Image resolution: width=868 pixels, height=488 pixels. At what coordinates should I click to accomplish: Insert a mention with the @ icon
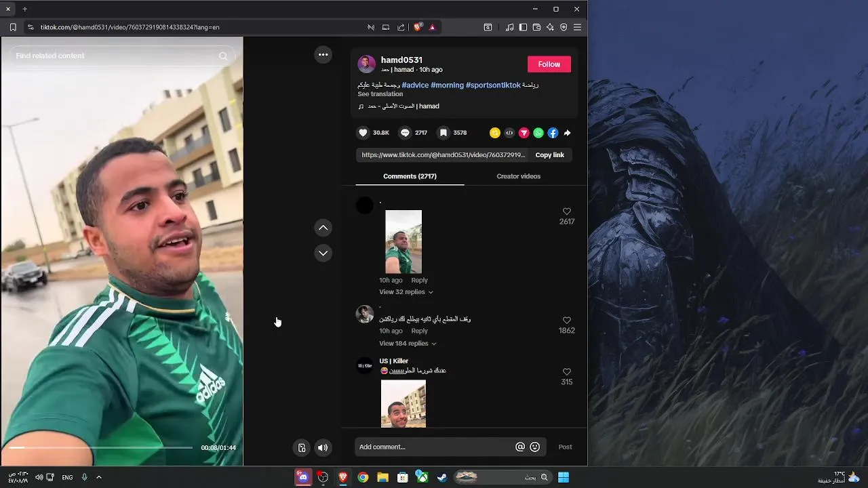coord(520,447)
